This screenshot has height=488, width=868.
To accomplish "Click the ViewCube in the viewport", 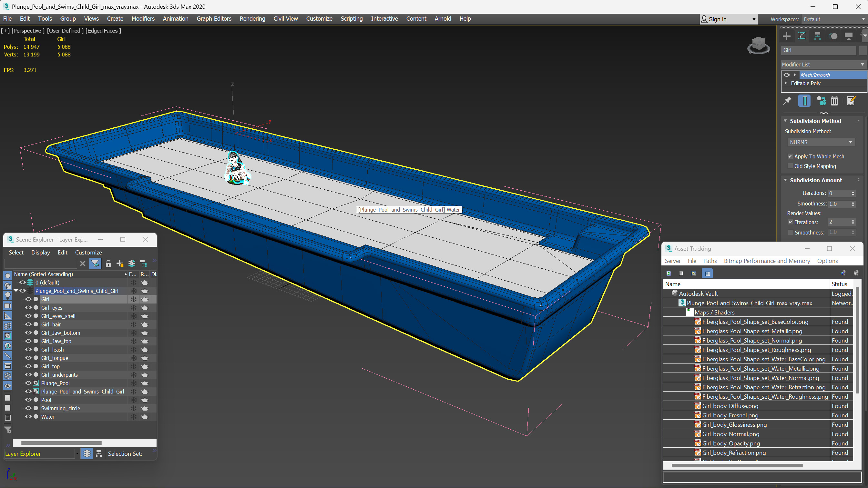I will [x=759, y=45].
